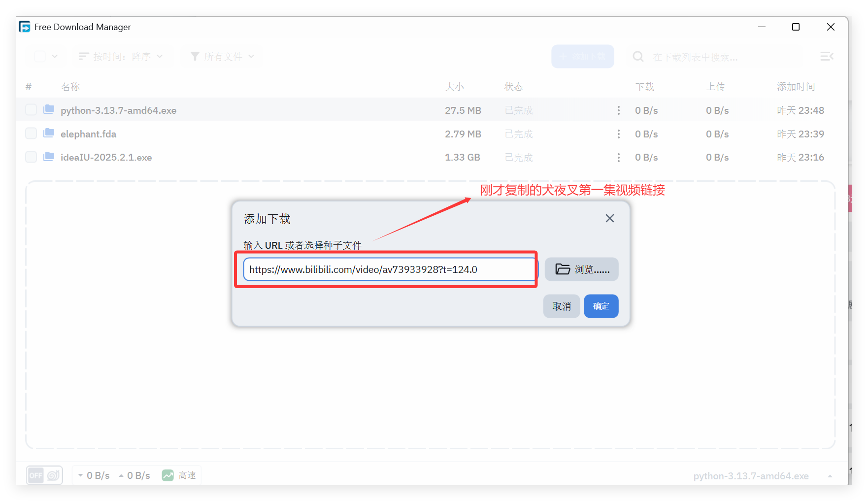
Task: Click the Free Download Manager logo icon
Action: (25, 27)
